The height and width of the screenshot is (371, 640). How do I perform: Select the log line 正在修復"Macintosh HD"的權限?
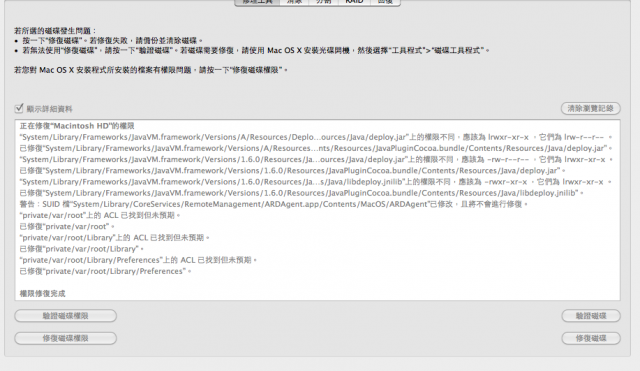tap(77, 126)
